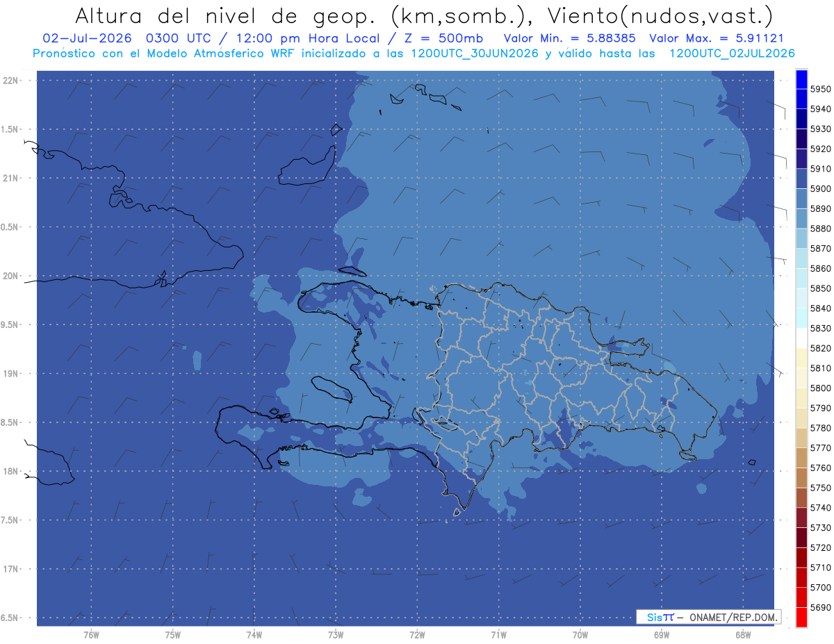Click the 5700 colorbar value
Image resolution: width=834 pixels, height=644 pixels.
pyautogui.click(x=821, y=588)
